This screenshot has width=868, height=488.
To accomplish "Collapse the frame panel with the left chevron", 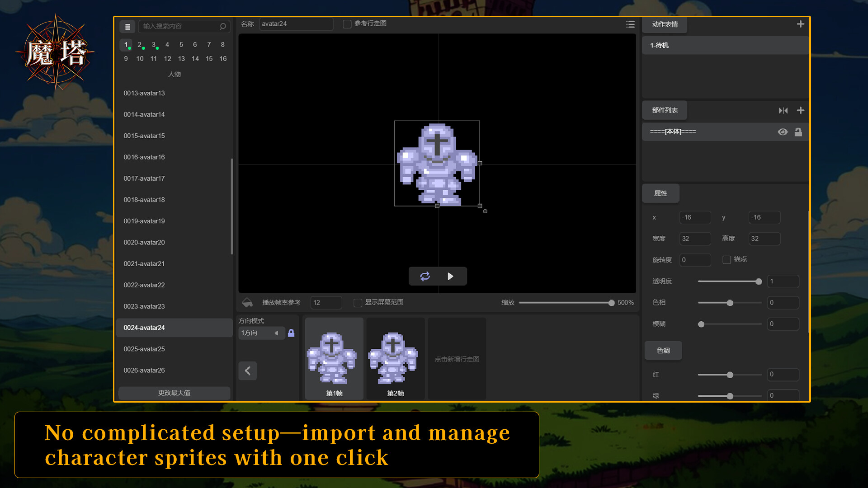I will click(x=247, y=371).
